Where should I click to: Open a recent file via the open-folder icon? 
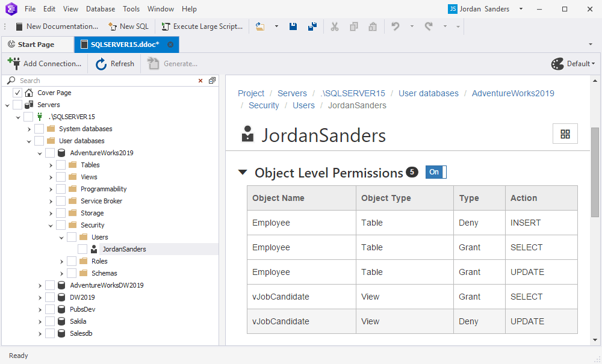[261, 26]
